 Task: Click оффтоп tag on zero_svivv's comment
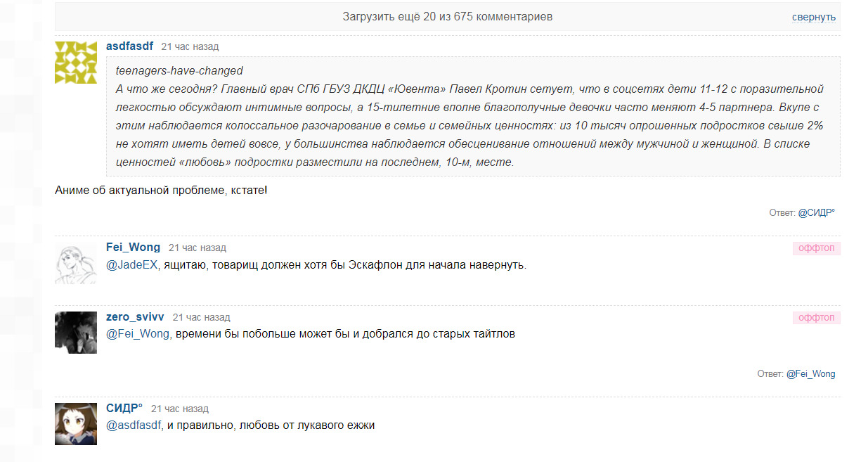click(x=816, y=318)
